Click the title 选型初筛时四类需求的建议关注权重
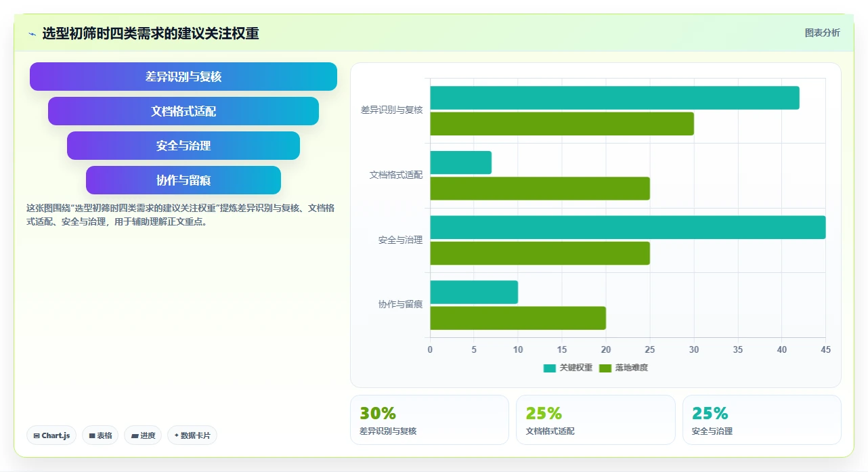The height and width of the screenshot is (472, 868). click(150, 33)
